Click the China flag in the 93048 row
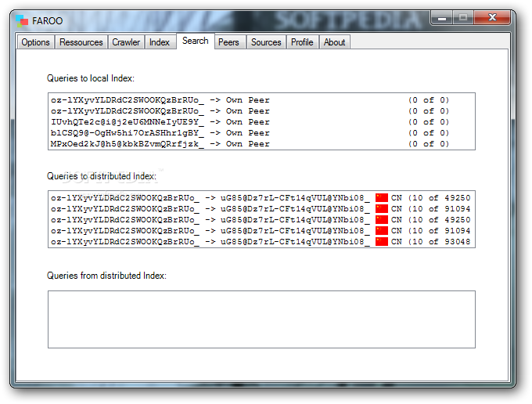532x404 pixels. click(x=381, y=242)
